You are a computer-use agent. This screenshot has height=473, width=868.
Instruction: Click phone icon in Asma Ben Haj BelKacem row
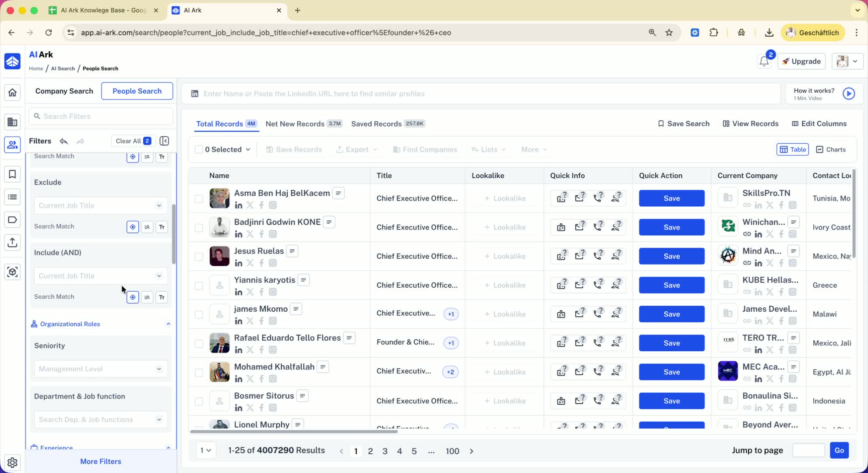pyautogui.click(x=598, y=198)
